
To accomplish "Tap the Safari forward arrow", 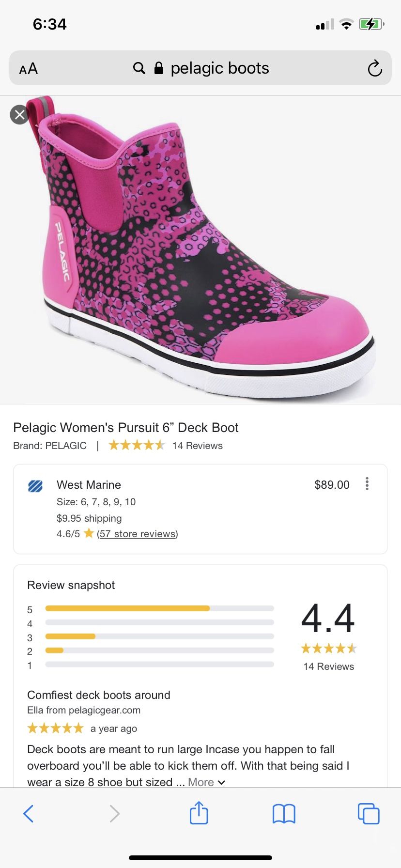I will pos(114,813).
